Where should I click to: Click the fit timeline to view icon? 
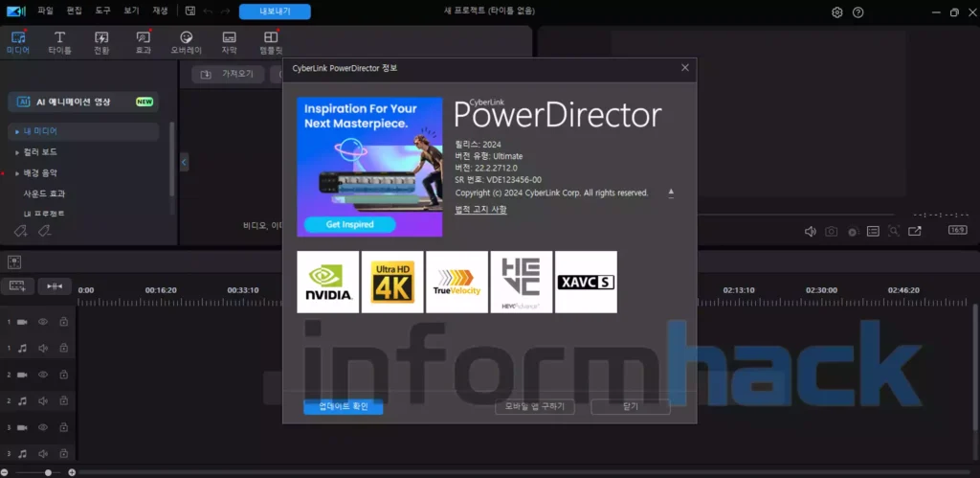(x=55, y=285)
